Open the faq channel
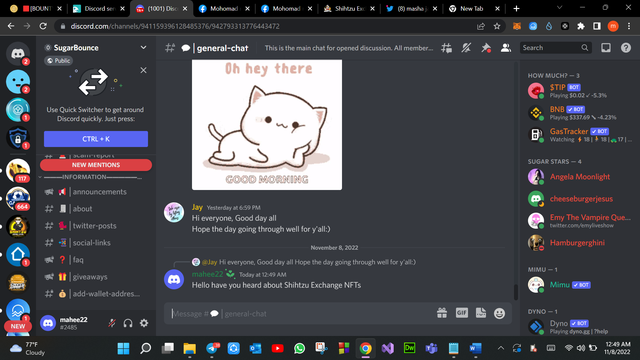 96,260
